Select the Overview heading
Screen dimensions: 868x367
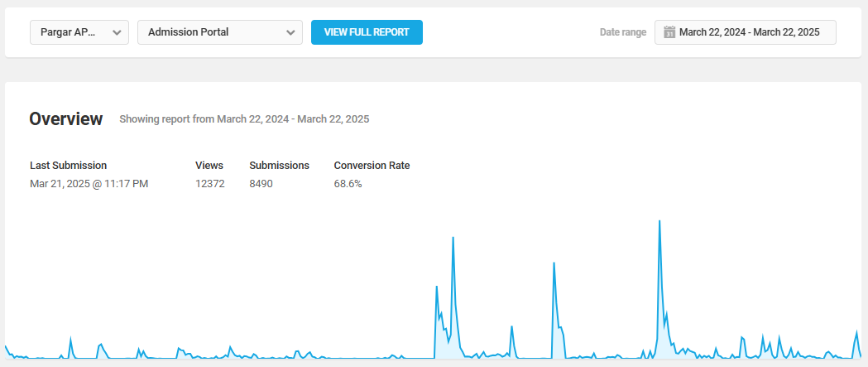point(66,119)
